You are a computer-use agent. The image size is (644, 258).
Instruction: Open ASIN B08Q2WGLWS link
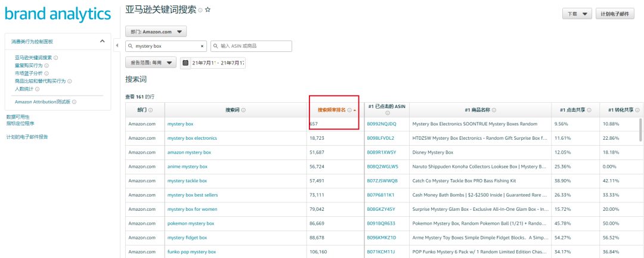pyautogui.click(x=382, y=167)
